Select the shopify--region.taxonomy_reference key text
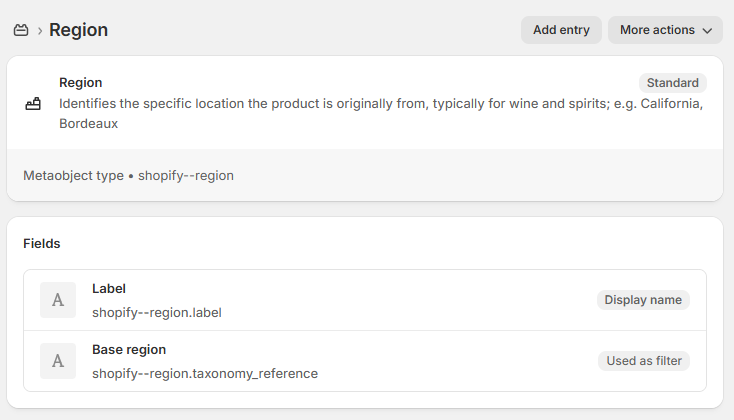This screenshot has height=420, width=734. pos(204,373)
